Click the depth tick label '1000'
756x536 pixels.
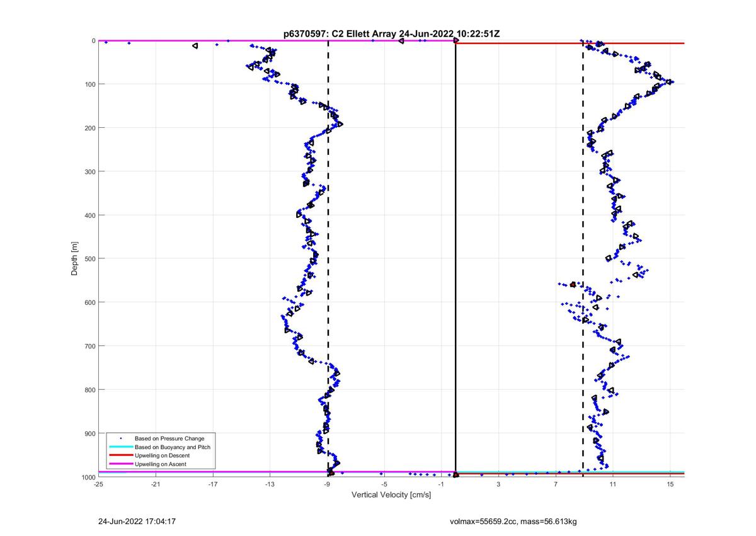point(88,477)
